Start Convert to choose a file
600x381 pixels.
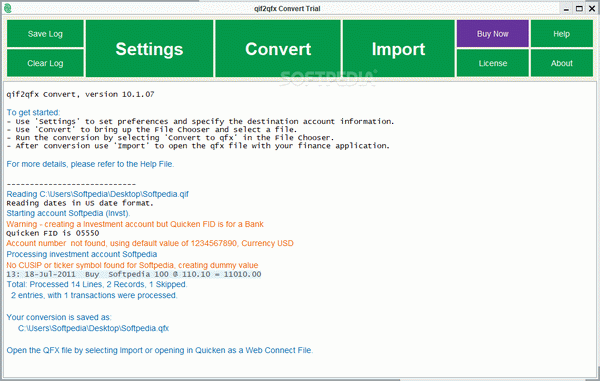point(278,49)
